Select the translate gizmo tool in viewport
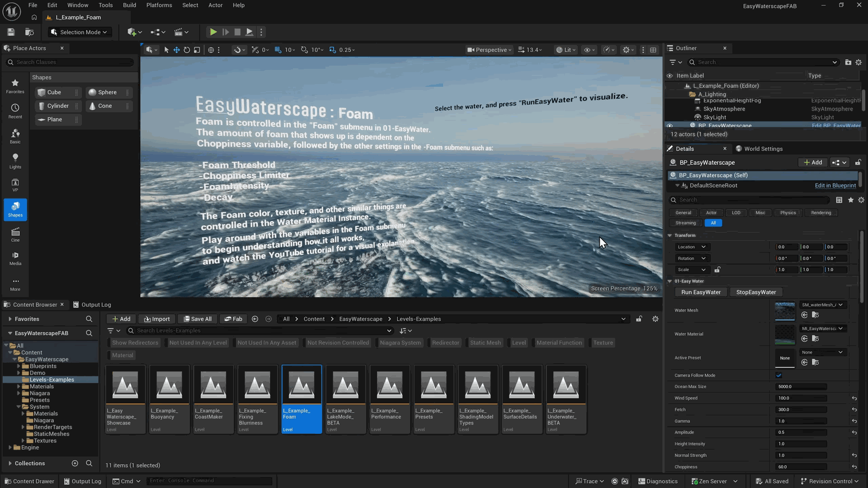Image resolution: width=868 pixels, height=488 pixels. click(176, 50)
